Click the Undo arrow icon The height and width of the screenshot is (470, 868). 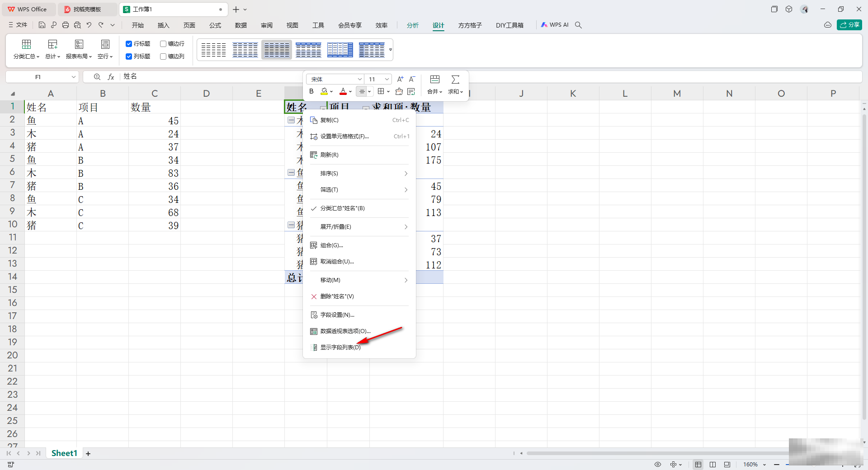click(x=89, y=25)
